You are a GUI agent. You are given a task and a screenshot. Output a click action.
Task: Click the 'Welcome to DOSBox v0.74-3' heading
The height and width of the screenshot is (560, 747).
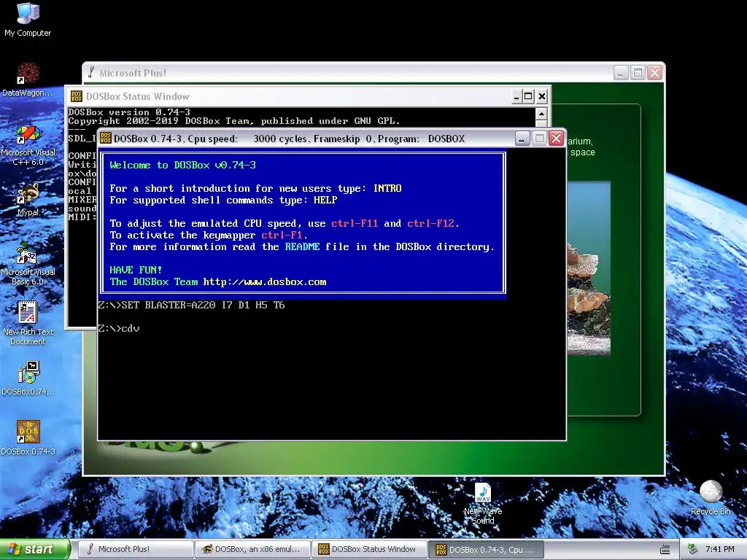click(183, 166)
